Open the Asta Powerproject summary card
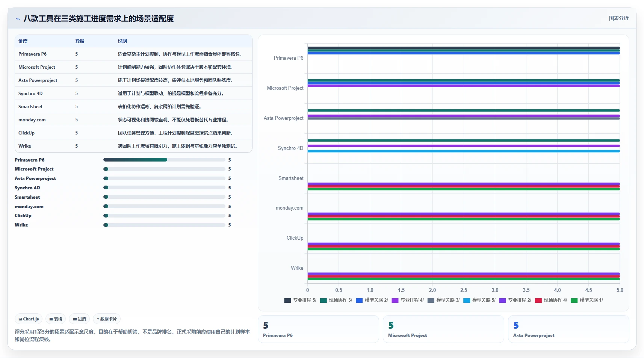 coord(568,329)
